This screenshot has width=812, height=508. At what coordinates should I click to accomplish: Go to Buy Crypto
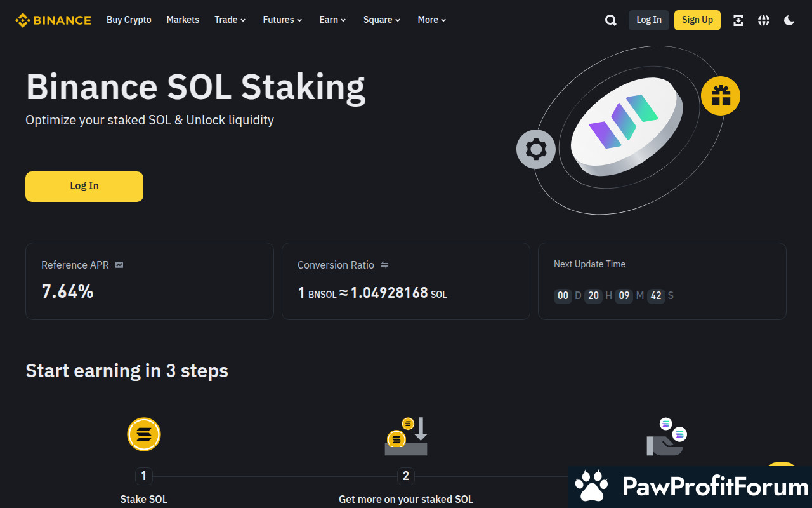129,20
